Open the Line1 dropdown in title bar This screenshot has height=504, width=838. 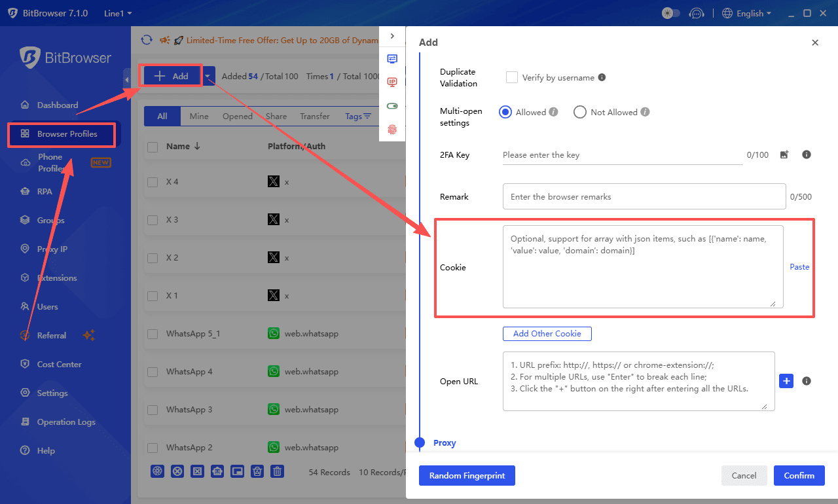tap(118, 13)
